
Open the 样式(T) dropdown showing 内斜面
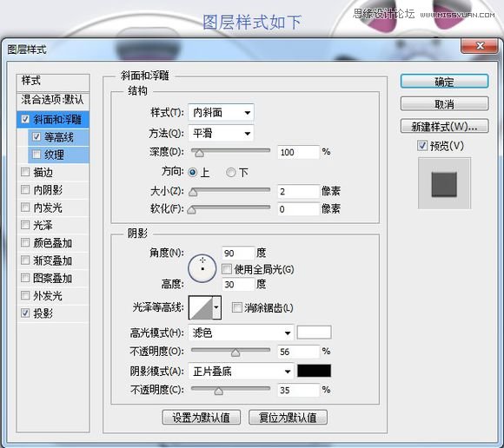[x=221, y=113]
